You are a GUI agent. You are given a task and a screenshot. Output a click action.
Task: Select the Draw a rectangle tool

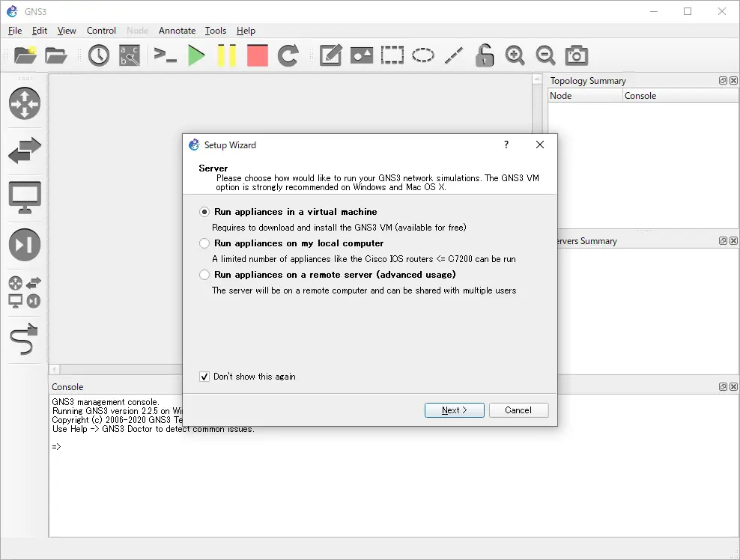pyautogui.click(x=392, y=55)
